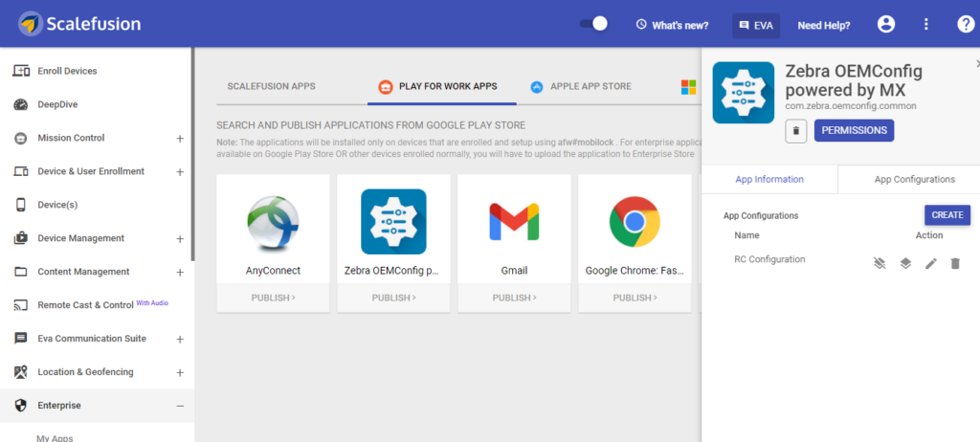Open the user account profile icon
The width and height of the screenshot is (980, 442).
(x=886, y=24)
